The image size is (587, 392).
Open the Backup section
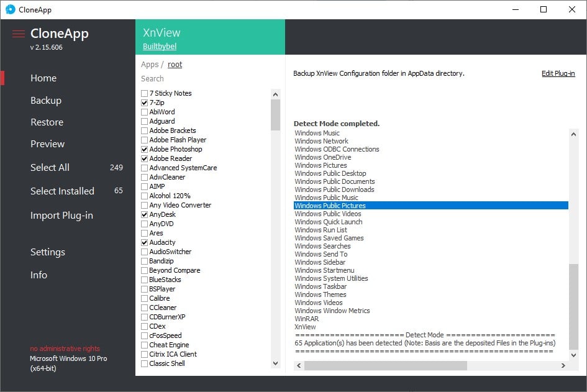[x=46, y=101]
